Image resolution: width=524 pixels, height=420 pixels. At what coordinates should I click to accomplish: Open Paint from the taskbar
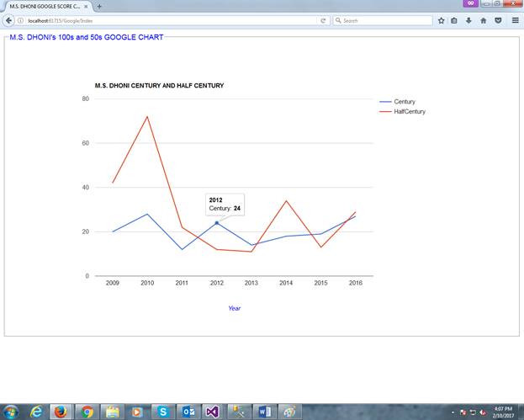[289, 412]
